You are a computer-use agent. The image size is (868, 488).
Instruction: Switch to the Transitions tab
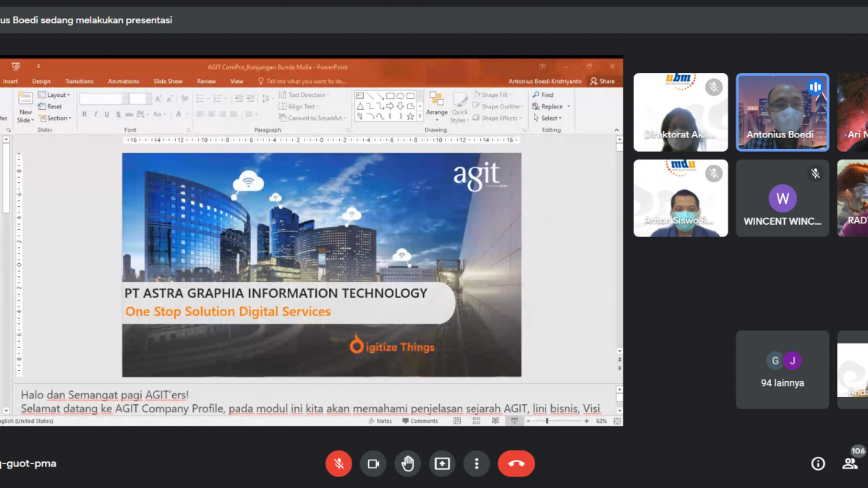[80, 82]
